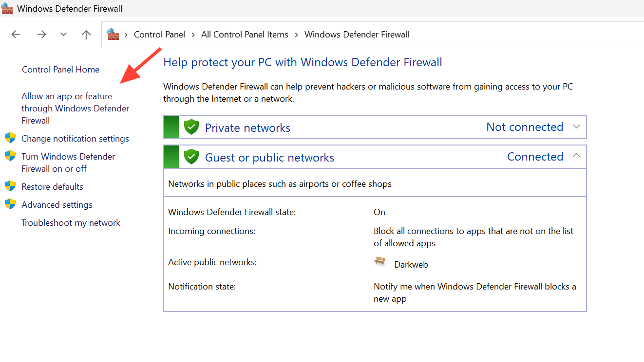Open Troubleshoot my network link
Image resolution: width=644 pixels, height=362 pixels.
pyautogui.click(x=71, y=223)
